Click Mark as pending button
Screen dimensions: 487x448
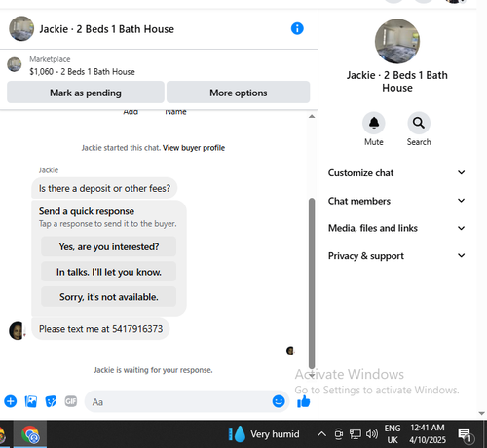pos(86,93)
